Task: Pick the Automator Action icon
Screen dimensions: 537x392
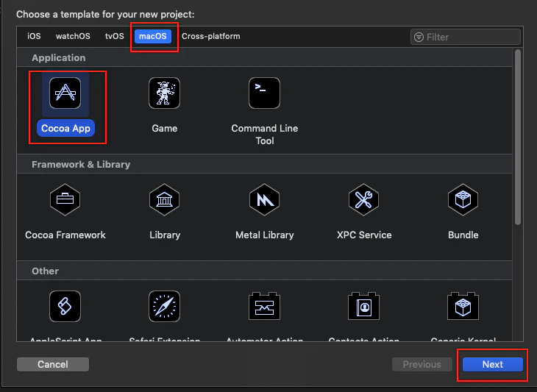Action: pos(264,306)
